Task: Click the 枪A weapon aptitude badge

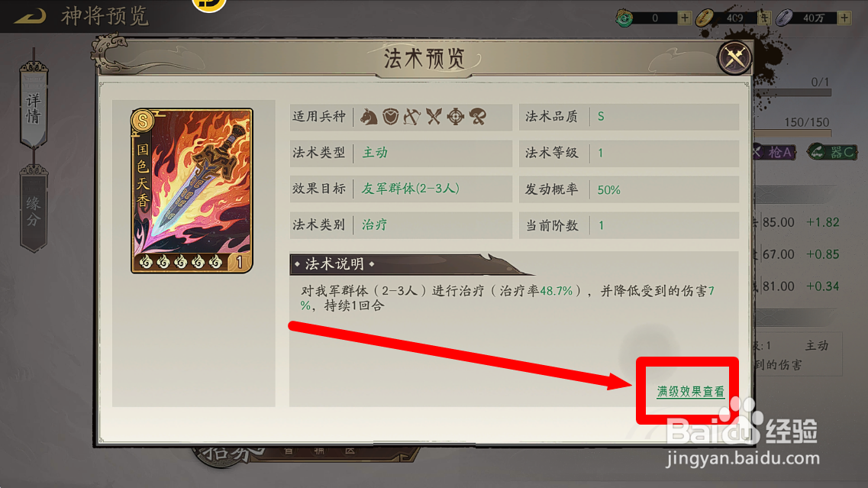Action: click(775, 152)
